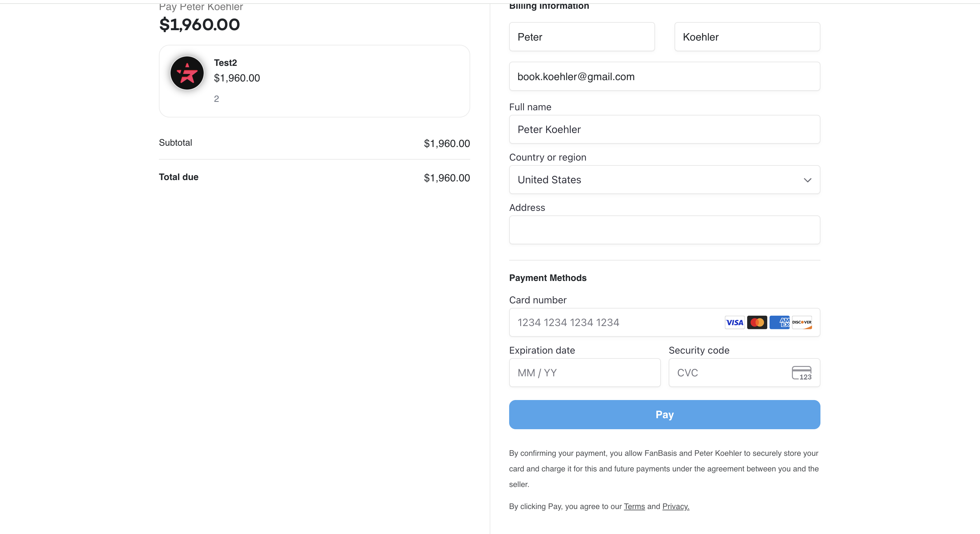
Task: Click the American Express logo icon
Action: pos(779,322)
